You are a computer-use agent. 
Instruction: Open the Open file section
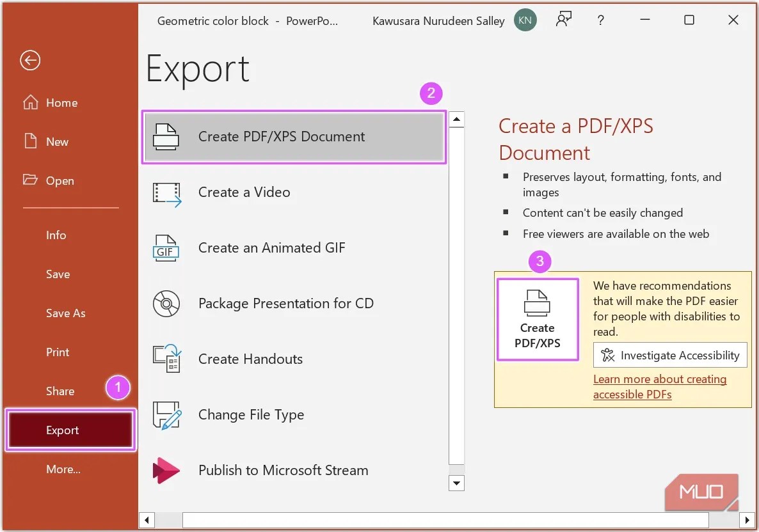click(59, 180)
